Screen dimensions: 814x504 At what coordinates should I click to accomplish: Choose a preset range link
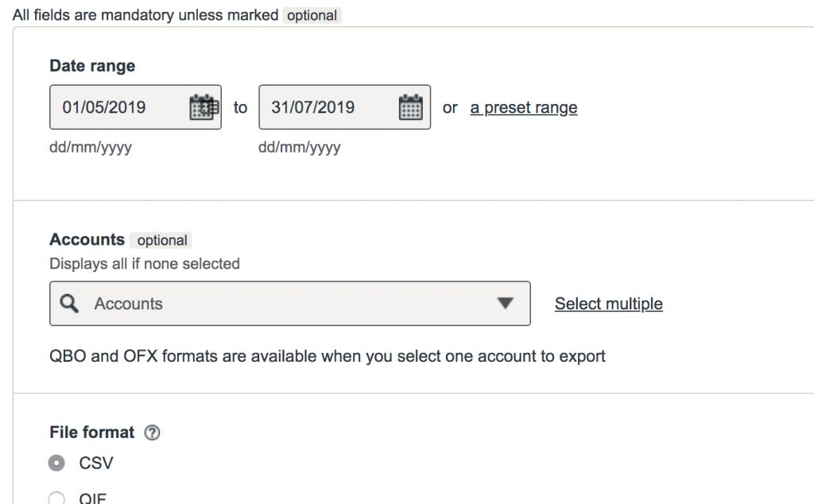(x=524, y=107)
